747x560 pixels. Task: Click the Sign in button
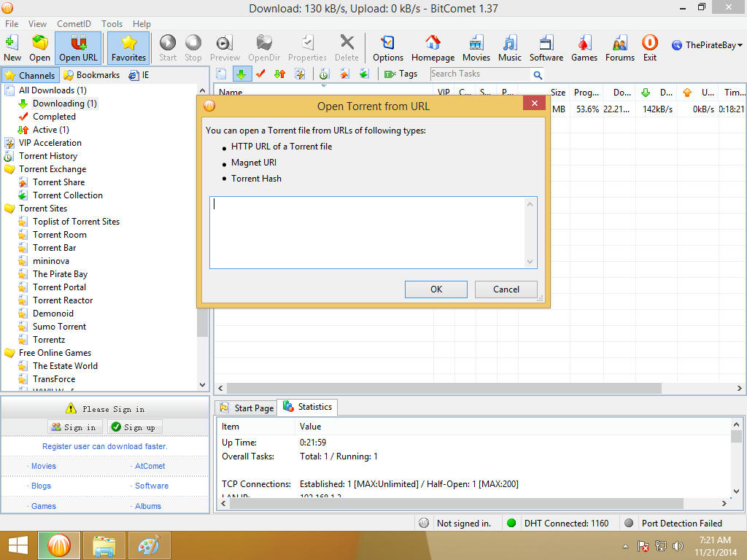pyautogui.click(x=74, y=427)
